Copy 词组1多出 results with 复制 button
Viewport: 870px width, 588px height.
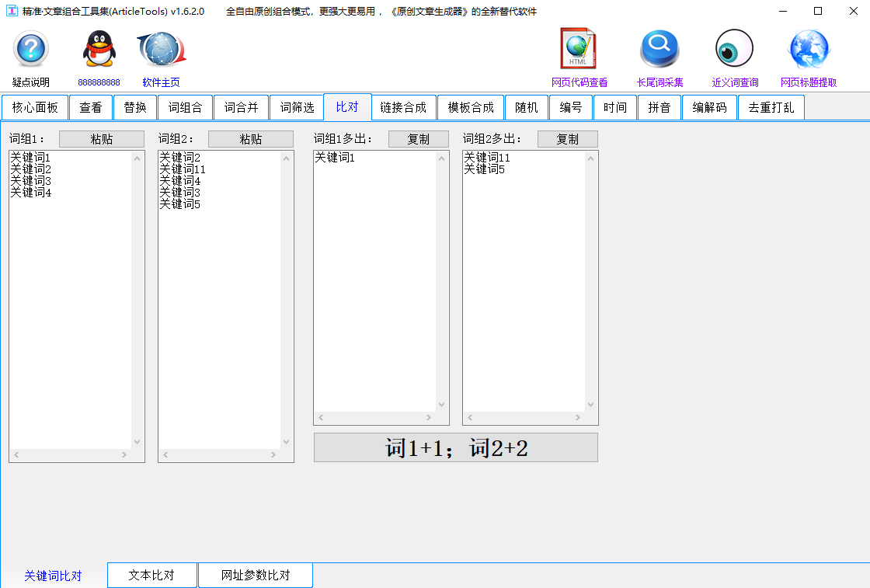(419, 138)
